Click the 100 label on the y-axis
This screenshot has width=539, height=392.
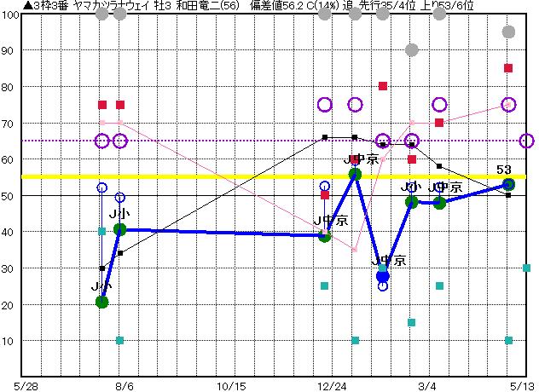(x=10, y=15)
